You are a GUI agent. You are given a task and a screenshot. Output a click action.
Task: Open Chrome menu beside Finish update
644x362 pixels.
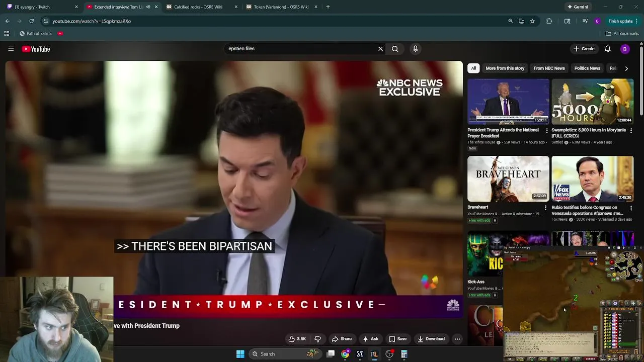point(636,21)
